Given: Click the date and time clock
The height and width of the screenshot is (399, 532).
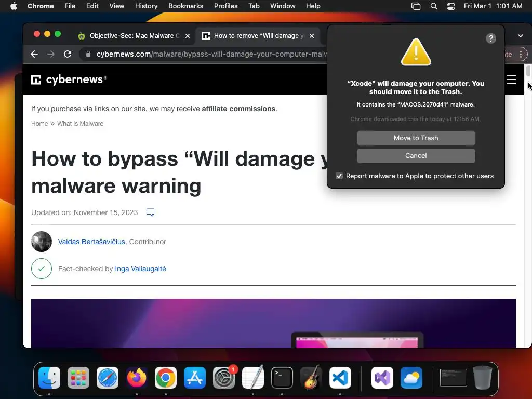Looking at the screenshot, I should click(x=493, y=6).
